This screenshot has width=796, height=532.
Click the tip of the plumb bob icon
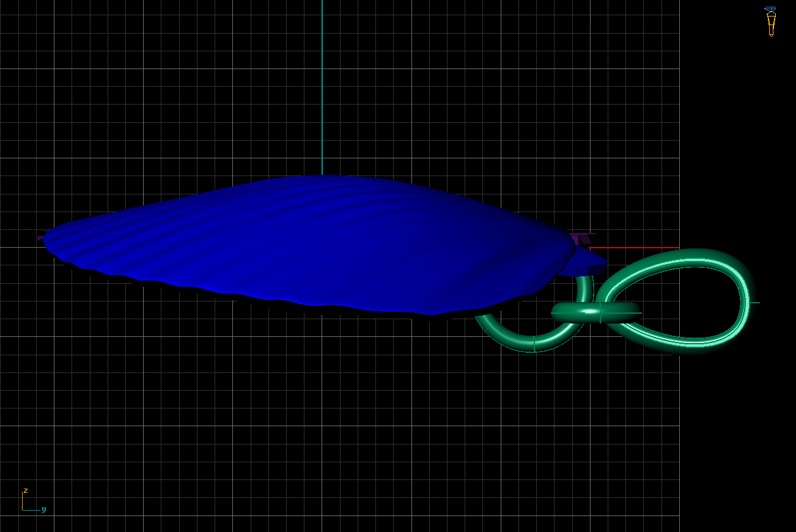click(772, 36)
